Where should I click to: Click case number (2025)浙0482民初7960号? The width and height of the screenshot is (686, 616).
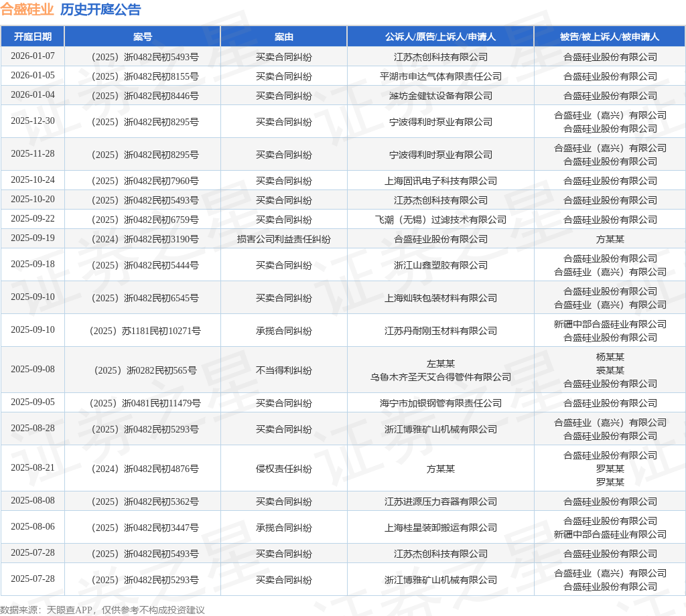pyautogui.click(x=145, y=181)
